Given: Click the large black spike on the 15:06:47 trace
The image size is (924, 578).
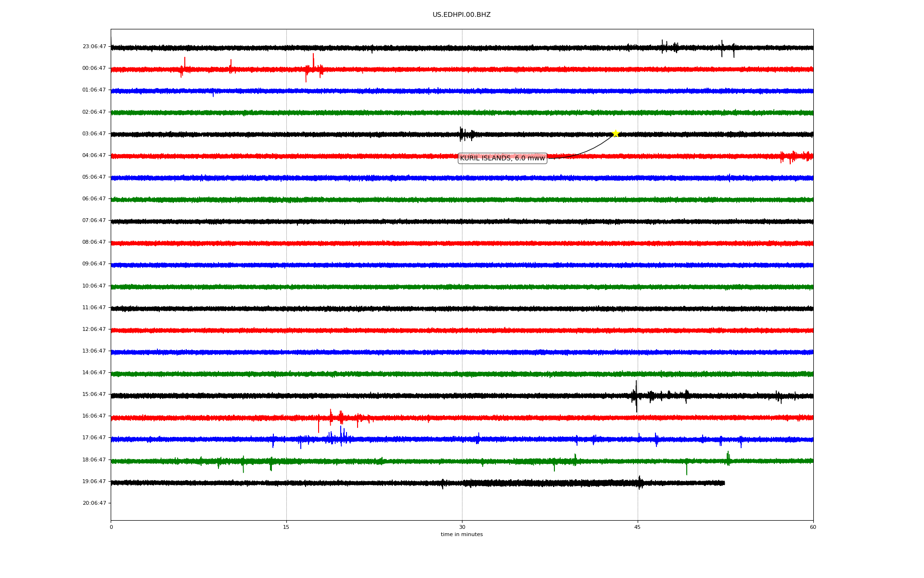Looking at the screenshot, I should tap(636, 396).
